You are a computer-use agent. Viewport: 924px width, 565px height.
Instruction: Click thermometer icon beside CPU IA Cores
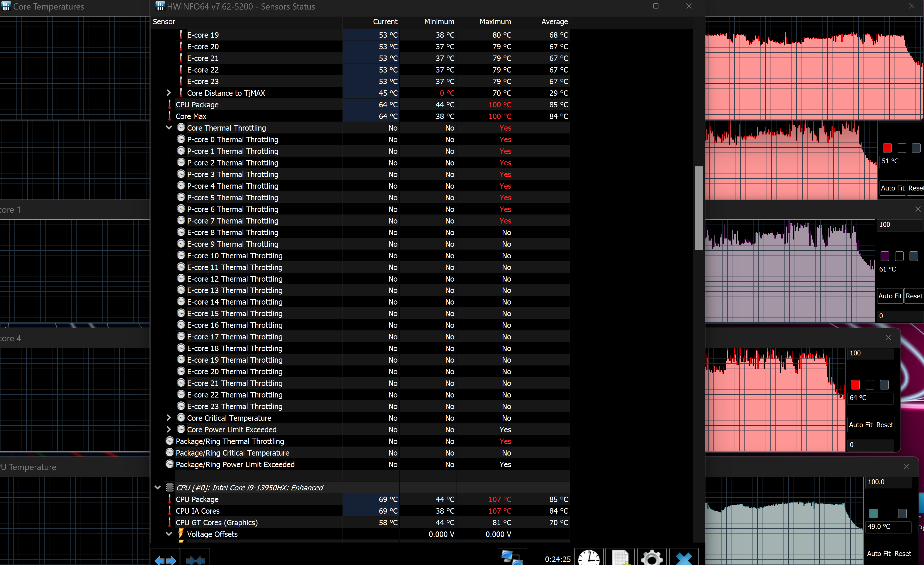click(169, 511)
